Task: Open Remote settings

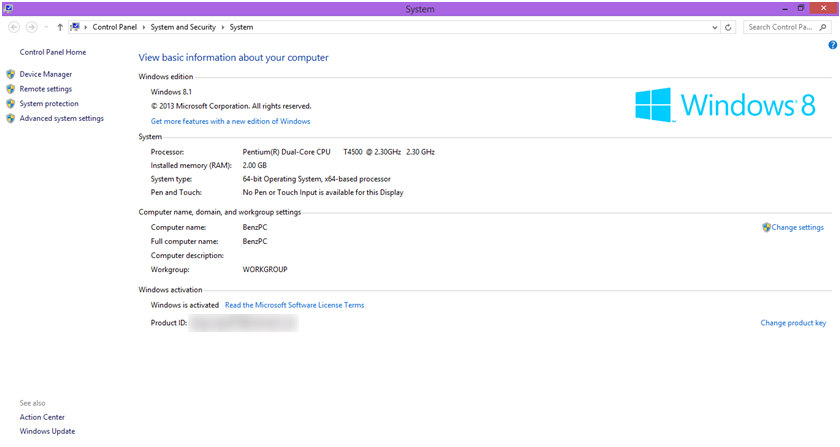Action: click(x=46, y=89)
